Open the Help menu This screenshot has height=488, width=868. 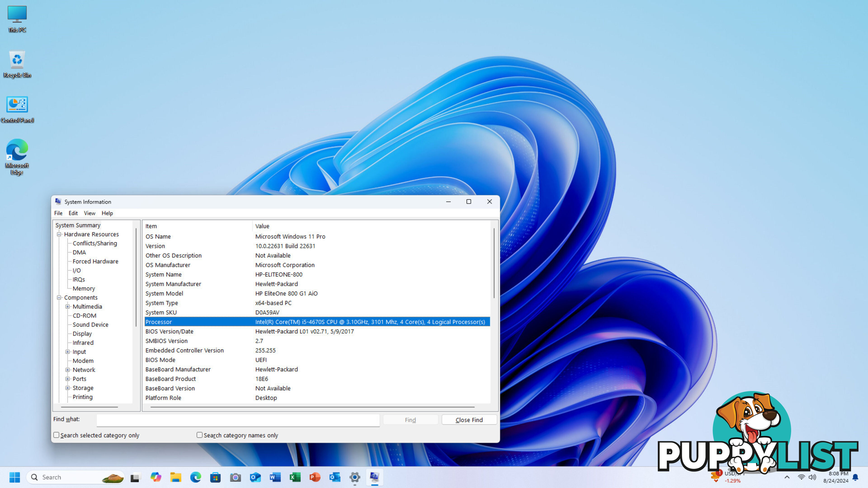click(x=107, y=213)
